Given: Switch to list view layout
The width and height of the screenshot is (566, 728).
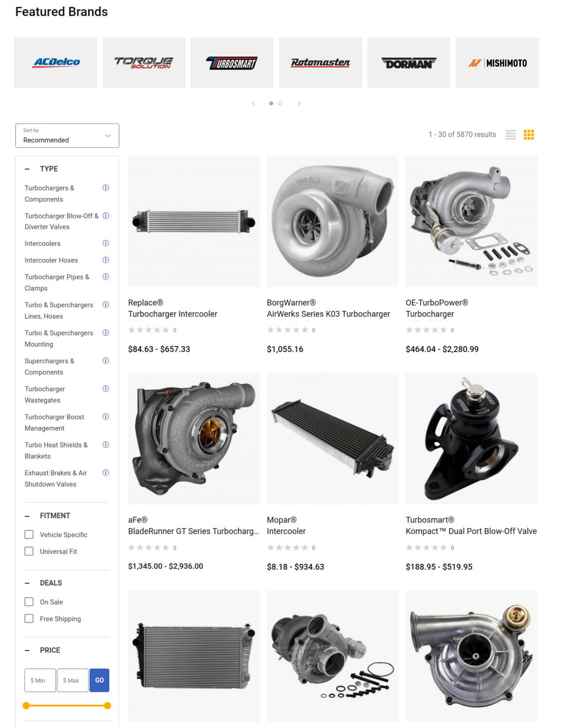Looking at the screenshot, I should (511, 135).
